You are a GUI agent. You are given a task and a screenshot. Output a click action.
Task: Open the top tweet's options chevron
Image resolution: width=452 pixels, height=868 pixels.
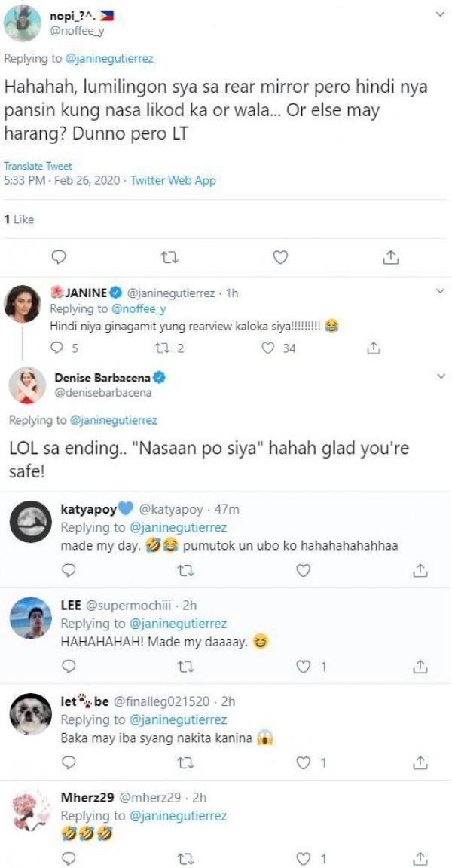pyautogui.click(x=441, y=13)
